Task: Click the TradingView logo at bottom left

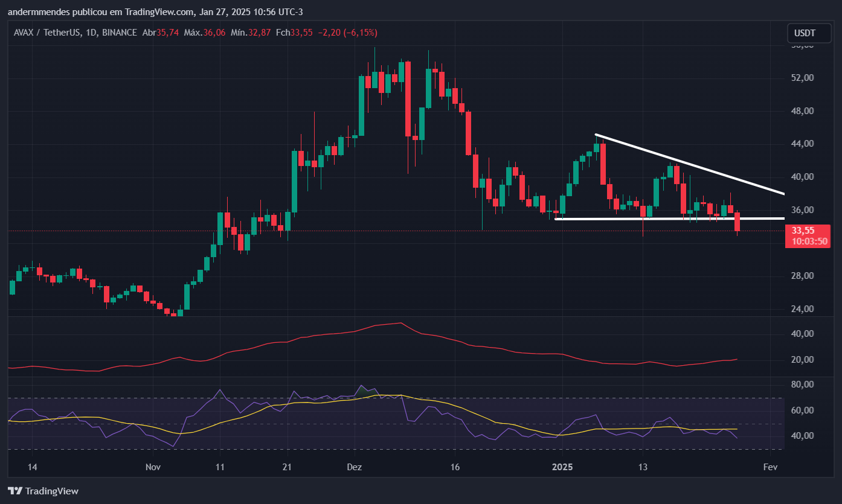Action: click(x=43, y=491)
